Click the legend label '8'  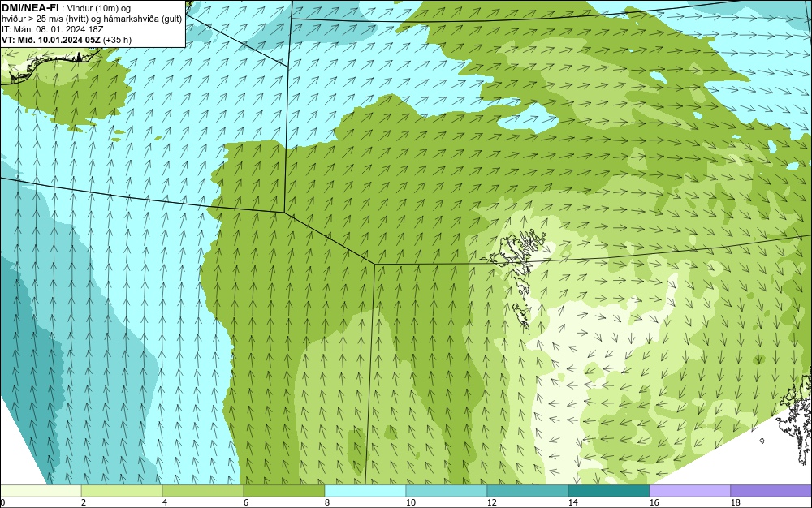tap(326, 502)
